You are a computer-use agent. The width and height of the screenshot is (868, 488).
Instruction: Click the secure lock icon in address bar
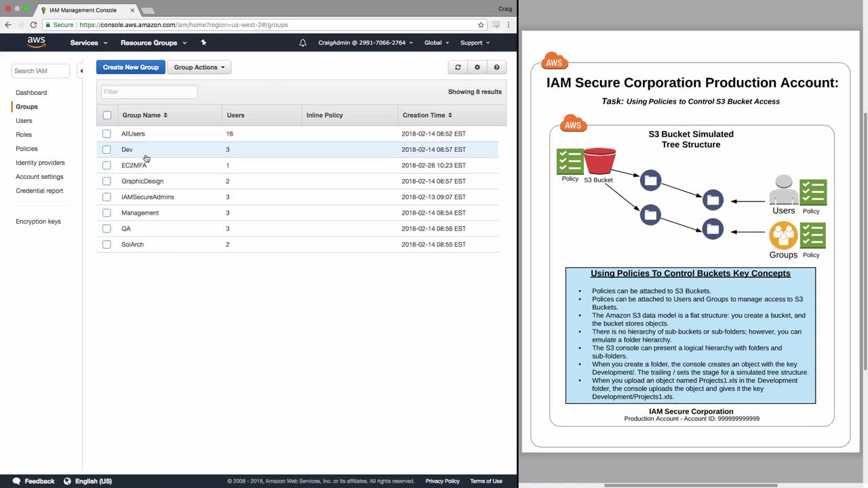(47, 24)
